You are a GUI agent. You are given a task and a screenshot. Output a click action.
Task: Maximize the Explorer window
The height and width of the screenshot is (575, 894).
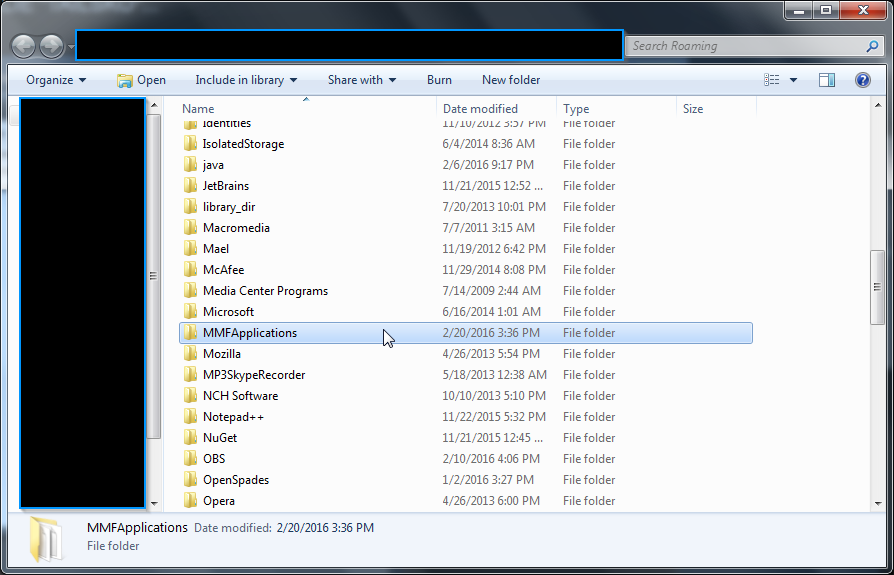pyautogui.click(x=826, y=10)
